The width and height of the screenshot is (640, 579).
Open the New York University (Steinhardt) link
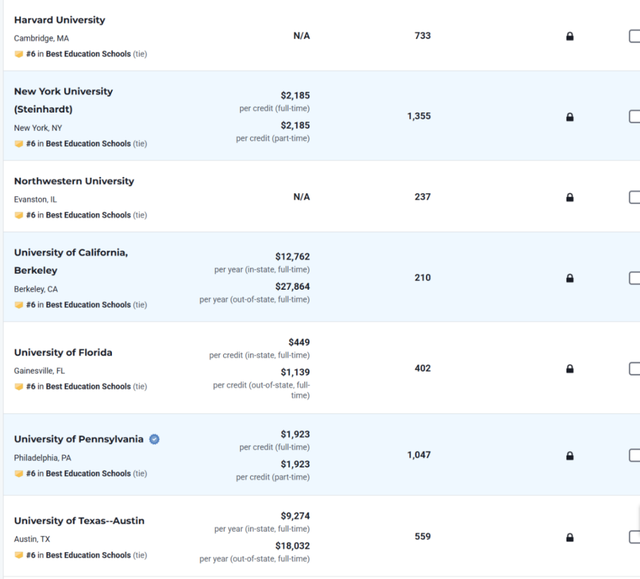(x=63, y=100)
